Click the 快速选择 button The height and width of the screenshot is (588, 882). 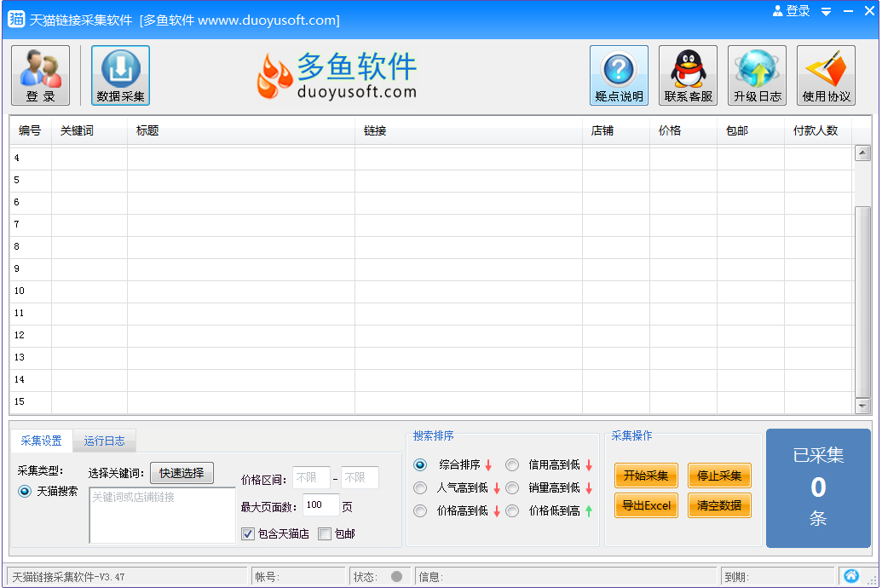[182, 473]
